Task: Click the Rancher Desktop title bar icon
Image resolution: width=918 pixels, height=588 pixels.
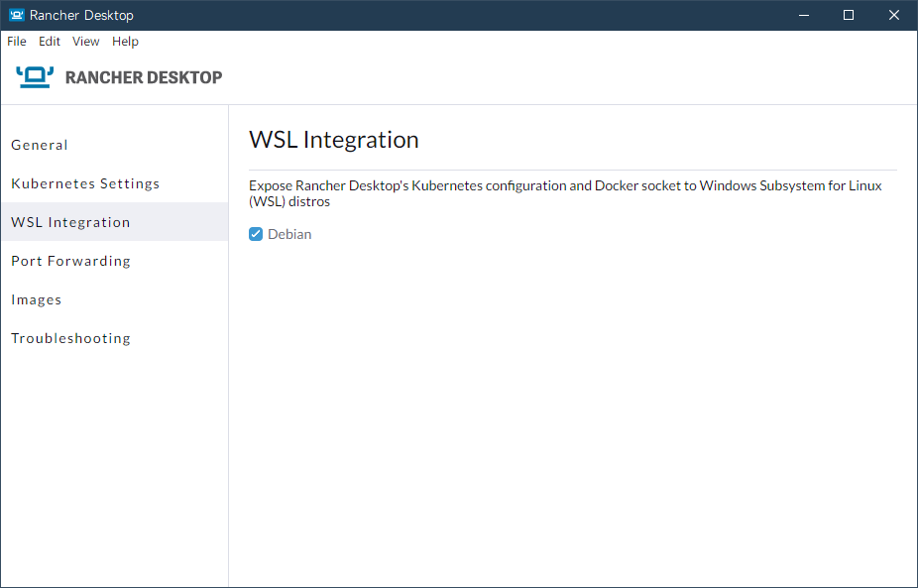Action: point(17,15)
